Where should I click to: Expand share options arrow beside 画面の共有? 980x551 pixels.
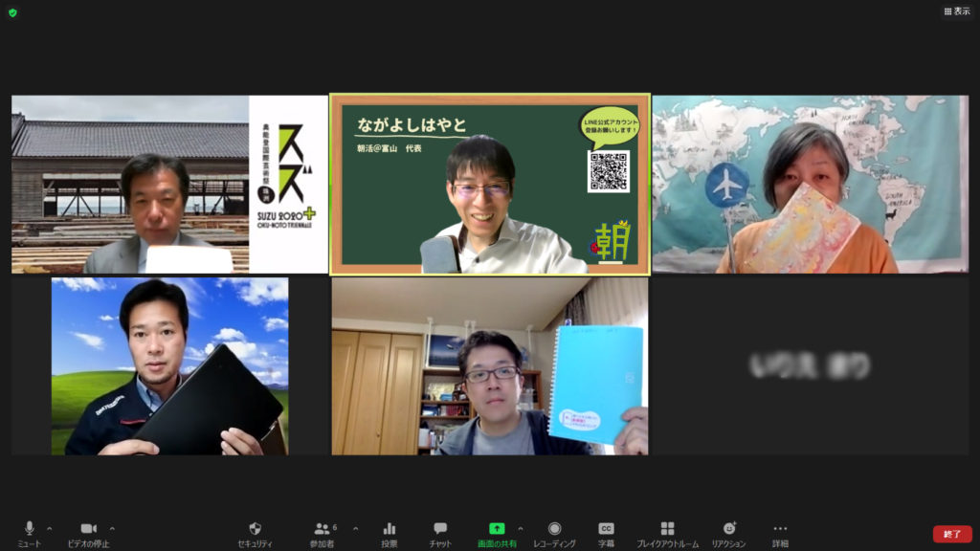521,528
